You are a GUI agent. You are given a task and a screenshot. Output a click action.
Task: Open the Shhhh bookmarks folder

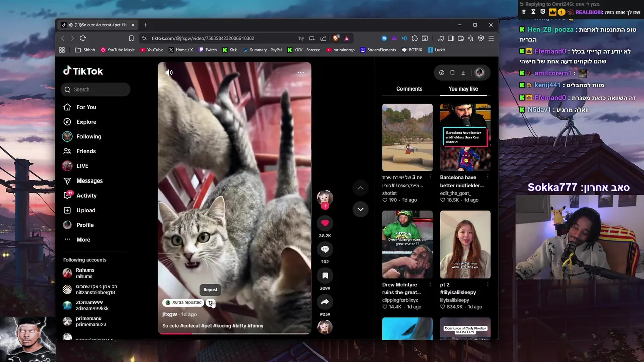pos(85,50)
